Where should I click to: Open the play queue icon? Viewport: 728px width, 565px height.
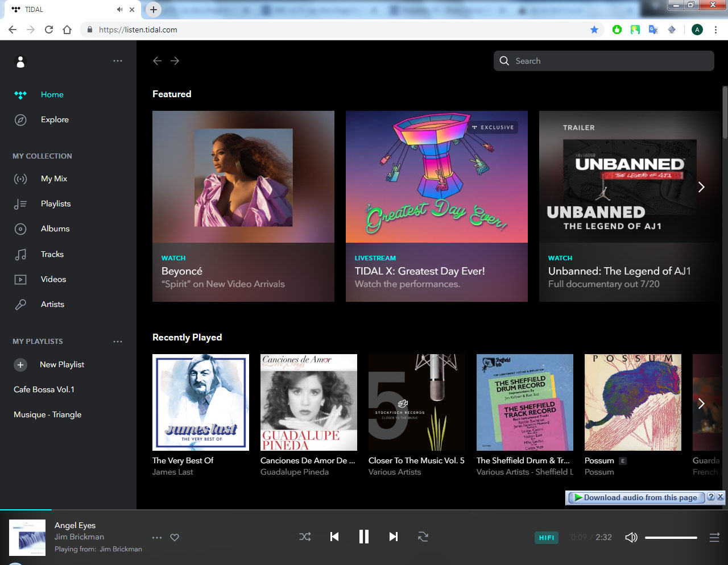pyautogui.click(x=714, y=537)
